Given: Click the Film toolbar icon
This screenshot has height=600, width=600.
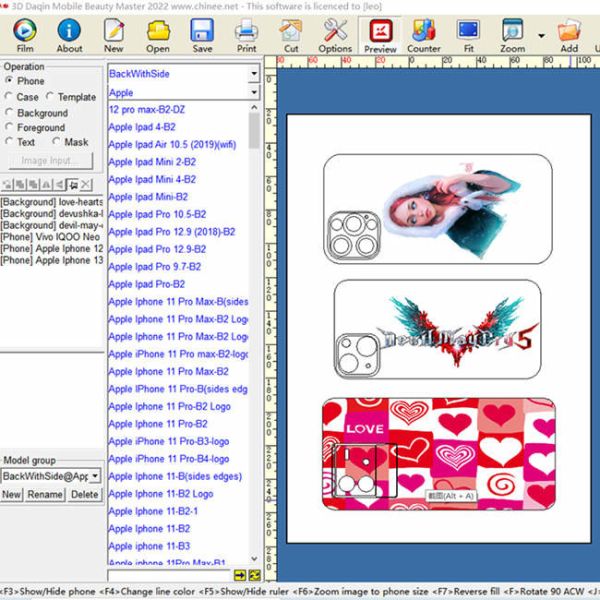Looking at the screenshot, I should click(24, 34).
